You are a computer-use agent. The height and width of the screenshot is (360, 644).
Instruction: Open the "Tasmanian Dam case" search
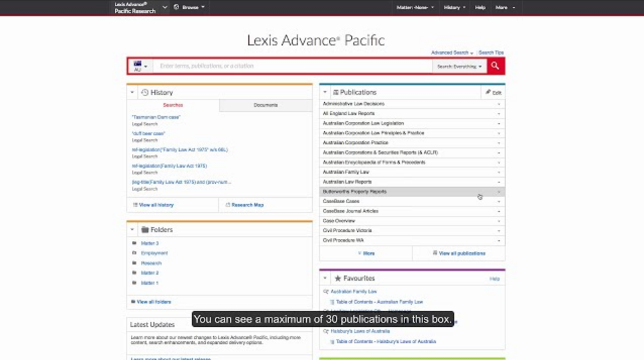click(x=156, y=117)
